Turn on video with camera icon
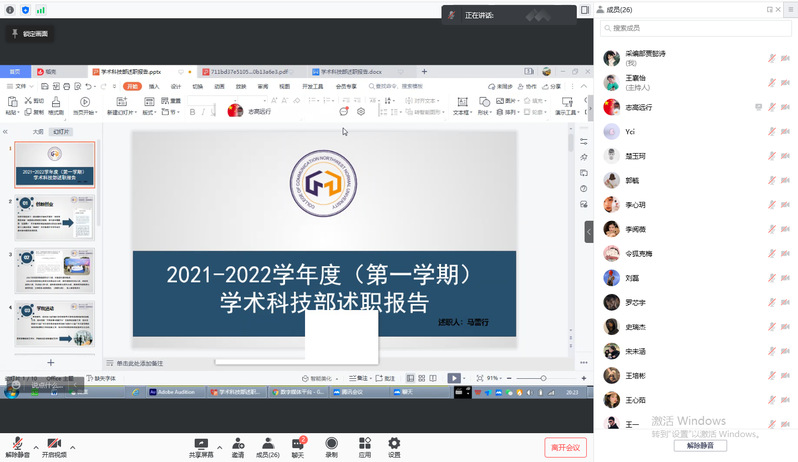798x462 pixels. [x=54, y=443]
